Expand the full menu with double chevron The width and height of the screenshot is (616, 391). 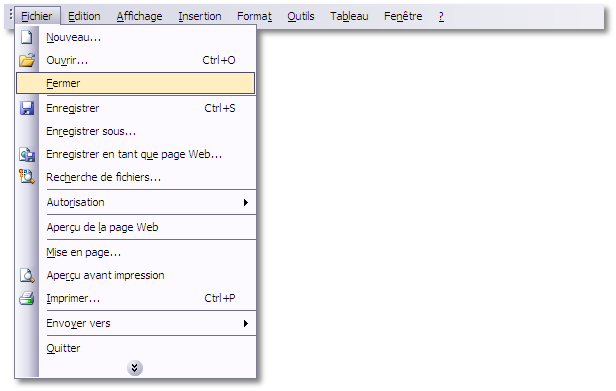135,368
